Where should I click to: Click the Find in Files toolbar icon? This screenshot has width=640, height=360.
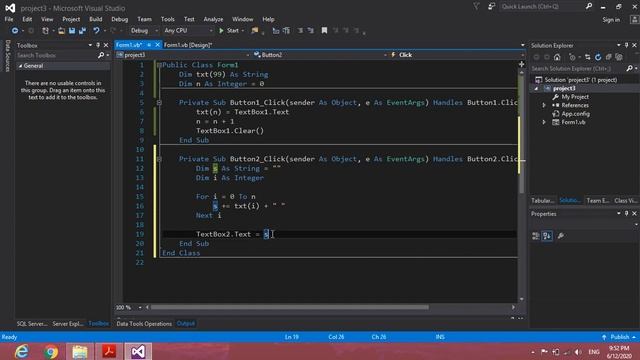point(255,31)
